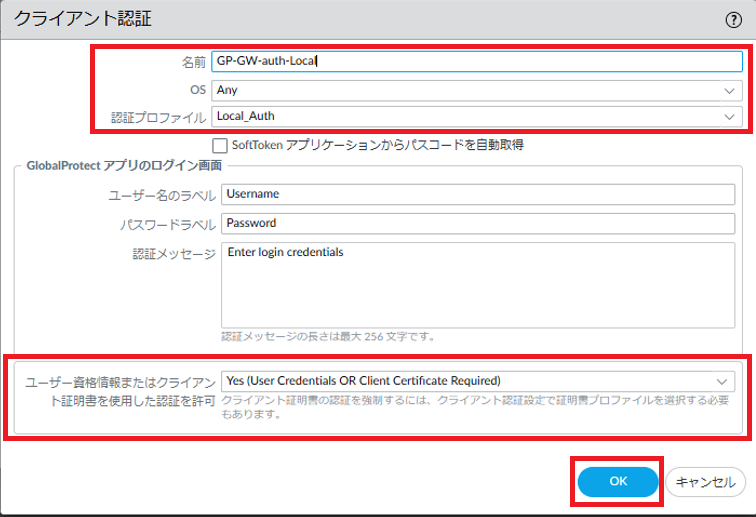The height and width of the screenshot is (517, 756).
Task: Confirm with the OK button
Action: coord(618,481)
